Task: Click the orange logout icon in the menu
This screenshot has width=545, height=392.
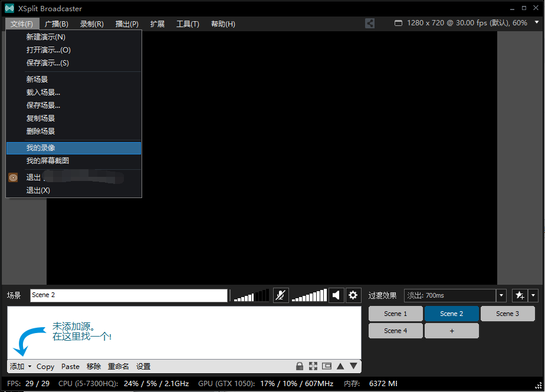Action: pos(13,177)
